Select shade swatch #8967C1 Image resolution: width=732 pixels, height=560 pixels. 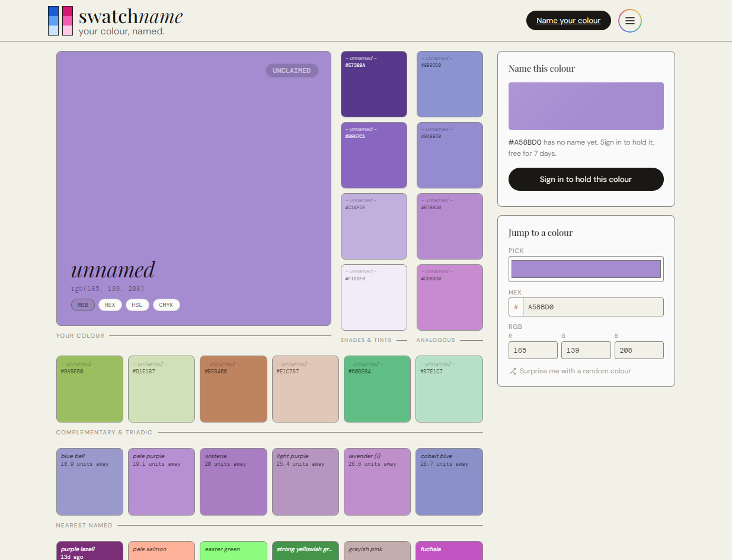coord(374,155)
